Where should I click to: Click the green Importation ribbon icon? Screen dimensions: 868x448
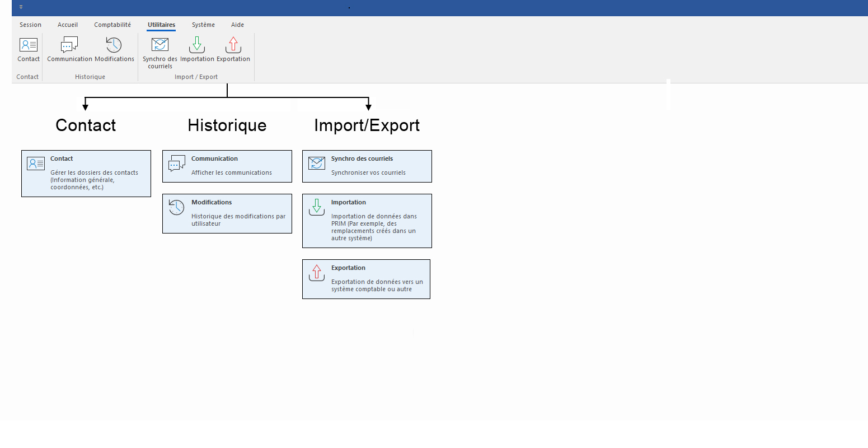coord(197,45)
